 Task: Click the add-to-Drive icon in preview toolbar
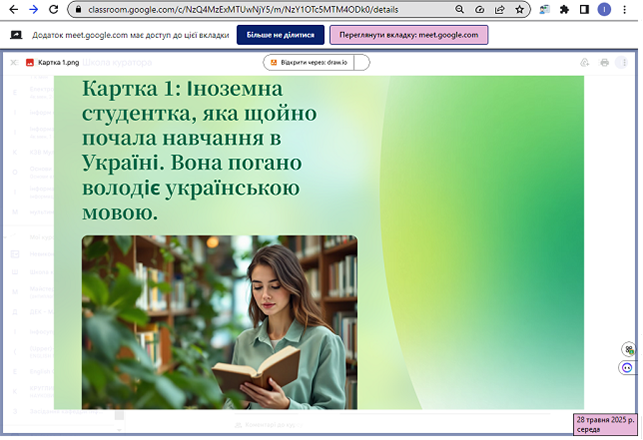point(585,62)
